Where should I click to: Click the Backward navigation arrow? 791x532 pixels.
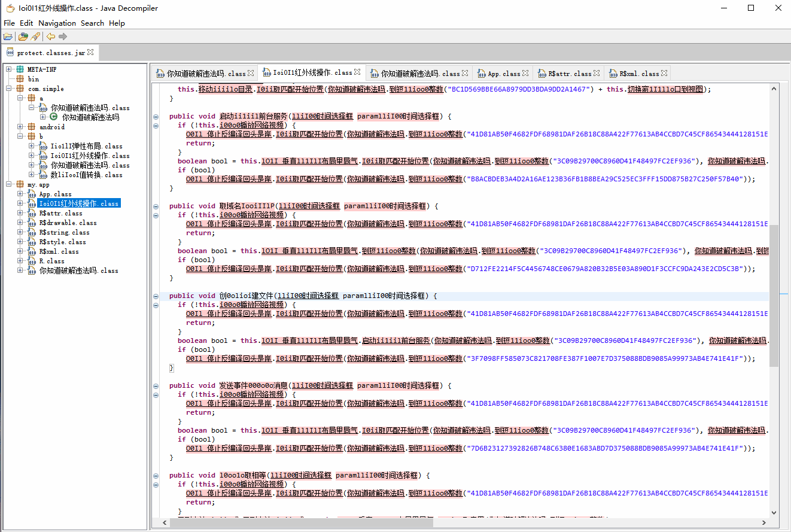click(x=51, y=37)
